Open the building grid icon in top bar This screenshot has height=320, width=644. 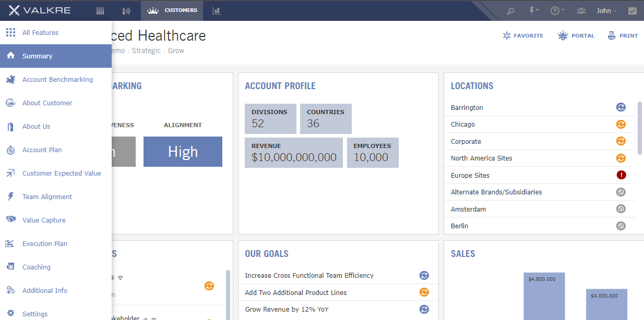(x=101, y=10)
